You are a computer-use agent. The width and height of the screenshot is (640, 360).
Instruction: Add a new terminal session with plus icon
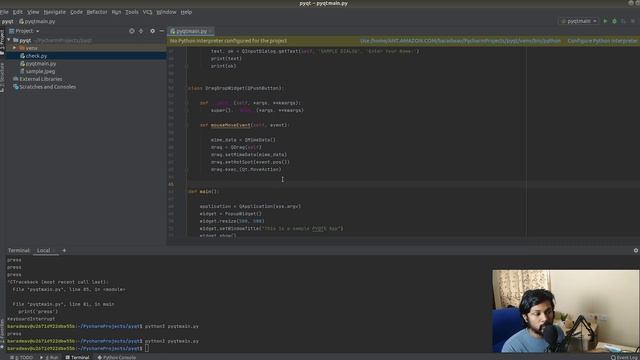(64, 251)
